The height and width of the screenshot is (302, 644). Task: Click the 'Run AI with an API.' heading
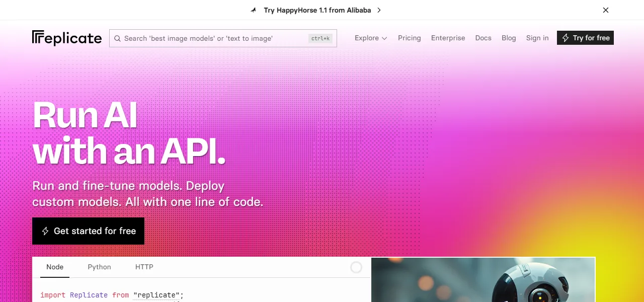click(129, 133)
